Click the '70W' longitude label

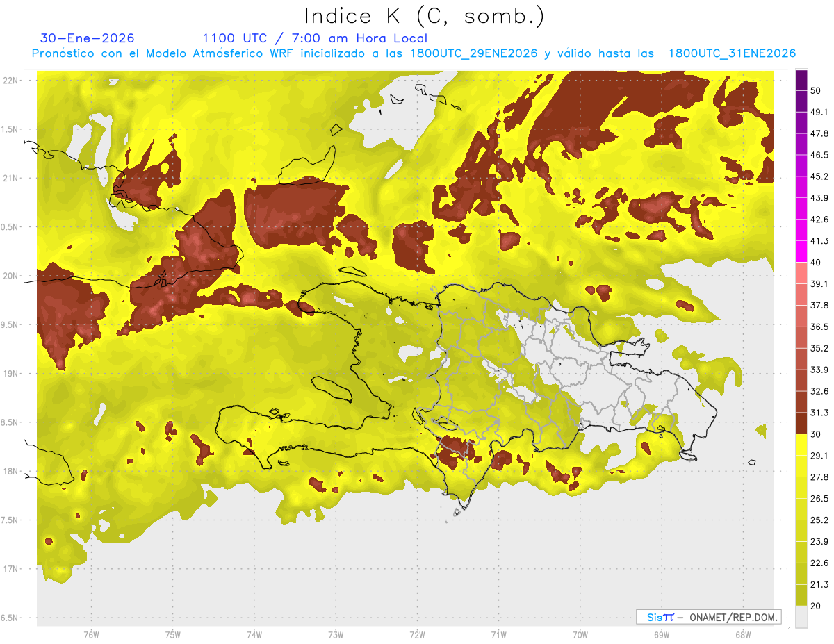[580, 636]
